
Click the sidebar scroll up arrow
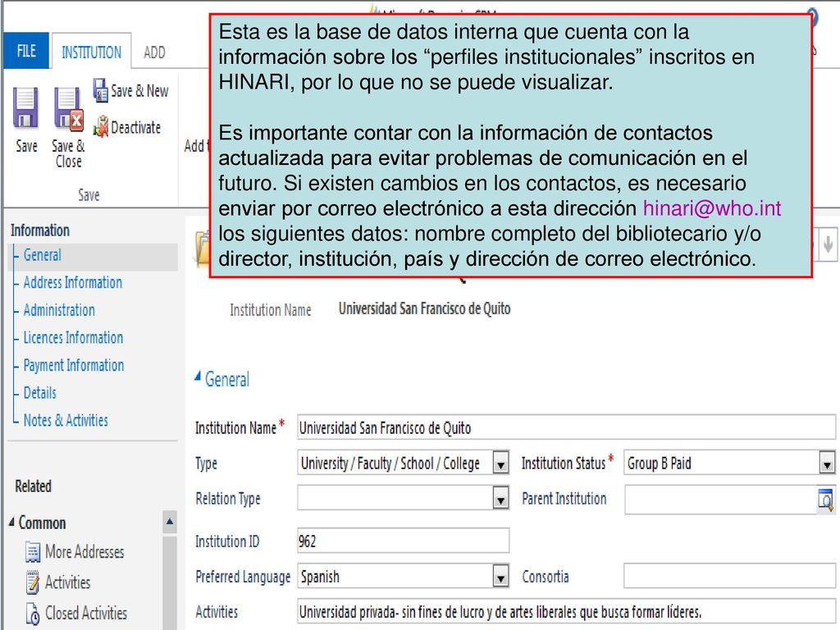coord(170,521)
